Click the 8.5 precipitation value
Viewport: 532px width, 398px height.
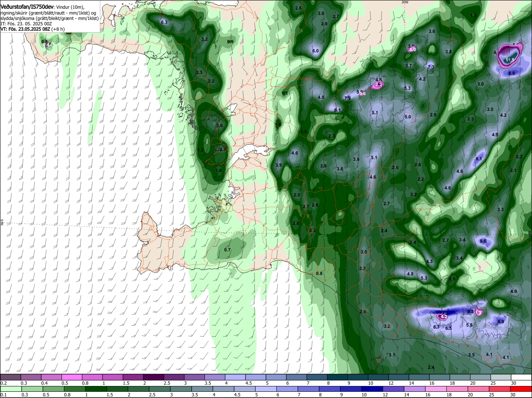(483, 241)
